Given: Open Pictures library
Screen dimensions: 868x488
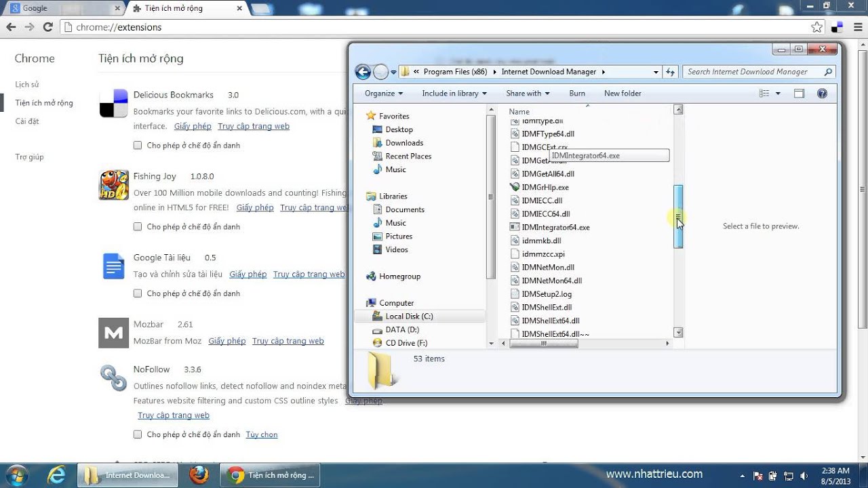Looking at the screenshot, I should (x=393, y=236).
